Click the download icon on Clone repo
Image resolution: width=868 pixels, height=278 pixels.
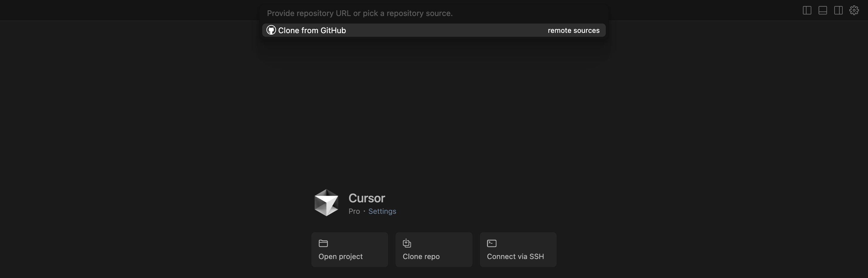[x=407, y=243]
